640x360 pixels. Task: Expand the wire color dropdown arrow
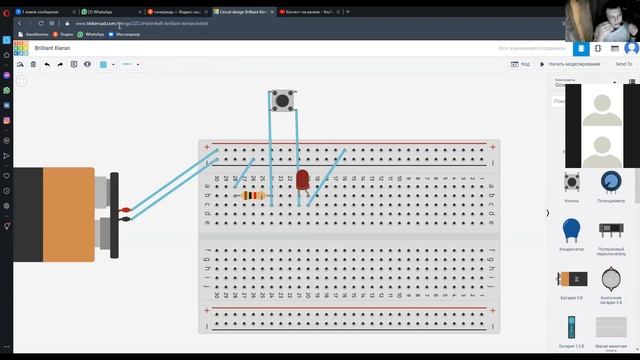(x=113, y=64)
